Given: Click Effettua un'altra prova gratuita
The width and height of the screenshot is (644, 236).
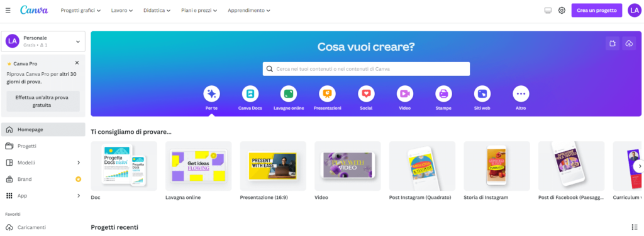Looking at the screenshot, I should [x=43, y=101].
